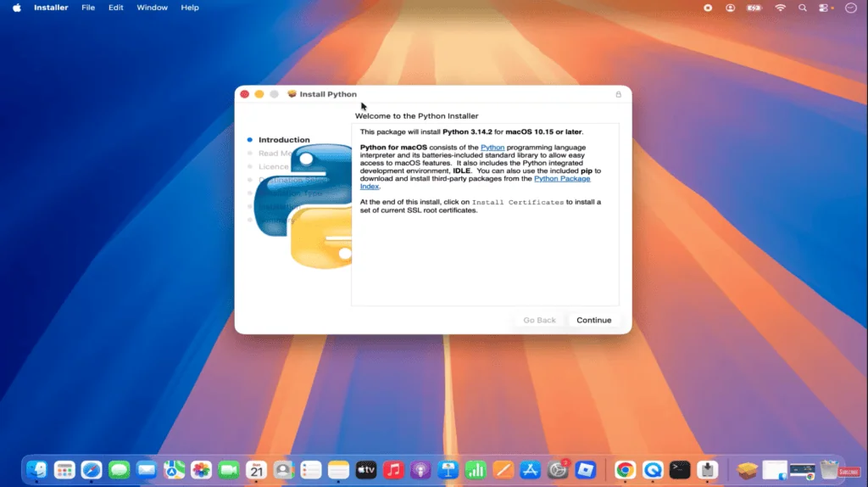Image resolution: width=868 pixels, height=487 pixels.
Task: Open the Trash in the Dock
Action: tap(829, 470)
